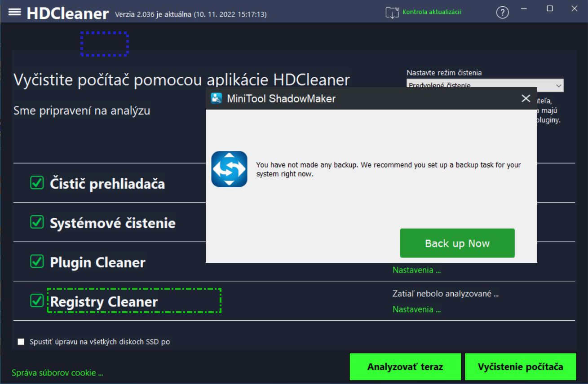This screenshot has width=588, height=384.
Task: Close the MiniTool ShadowMaker popup
Action: pos(526,98)
